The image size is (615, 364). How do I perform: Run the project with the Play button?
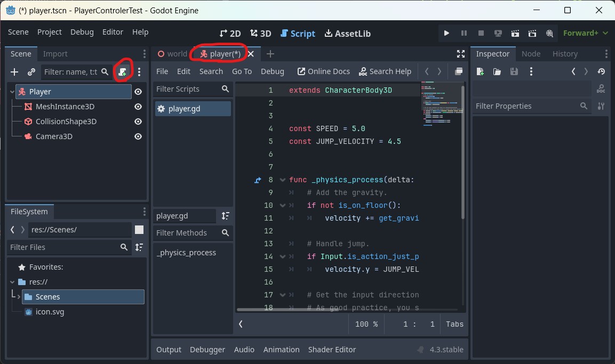(x=446, y=33)
